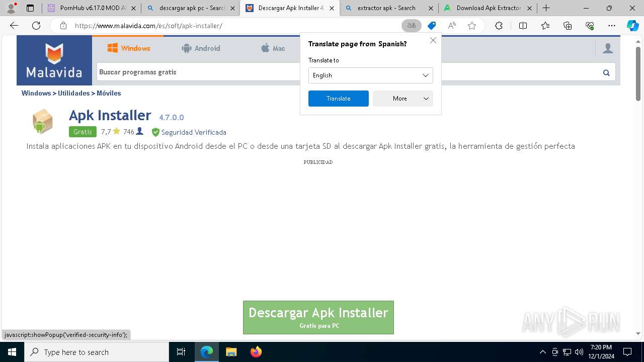Click the Descargar Apk Installer button

tap(318, 317)
